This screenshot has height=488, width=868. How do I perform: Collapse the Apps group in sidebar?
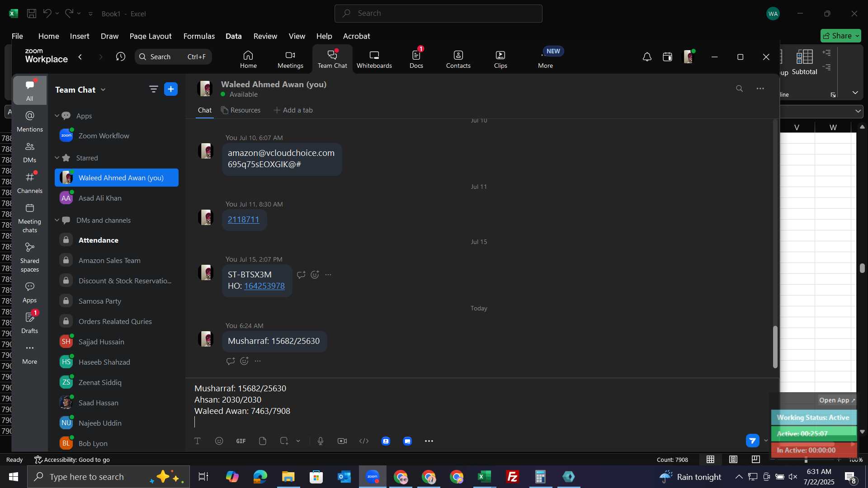tap(57, 116)
